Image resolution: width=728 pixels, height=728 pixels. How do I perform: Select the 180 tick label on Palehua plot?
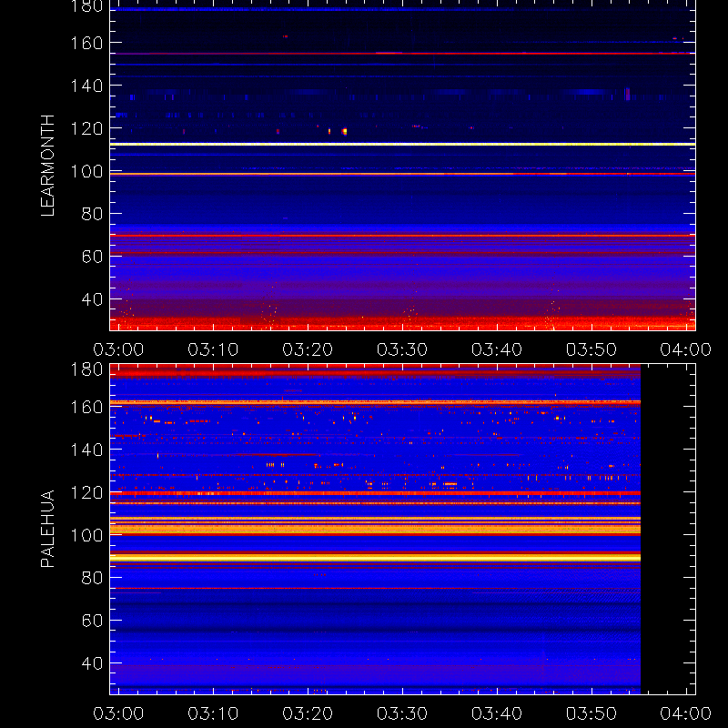click(x=86, y=369)
